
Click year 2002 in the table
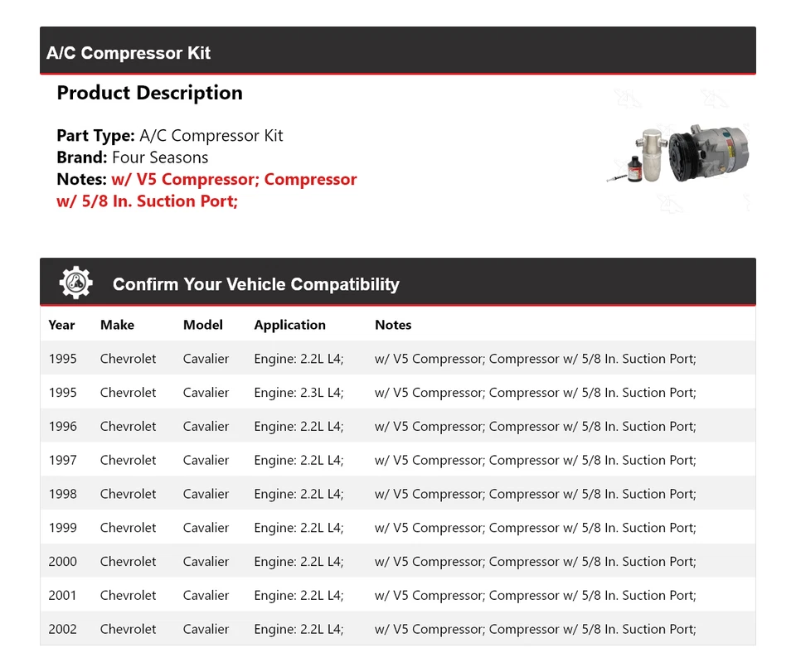62,629
